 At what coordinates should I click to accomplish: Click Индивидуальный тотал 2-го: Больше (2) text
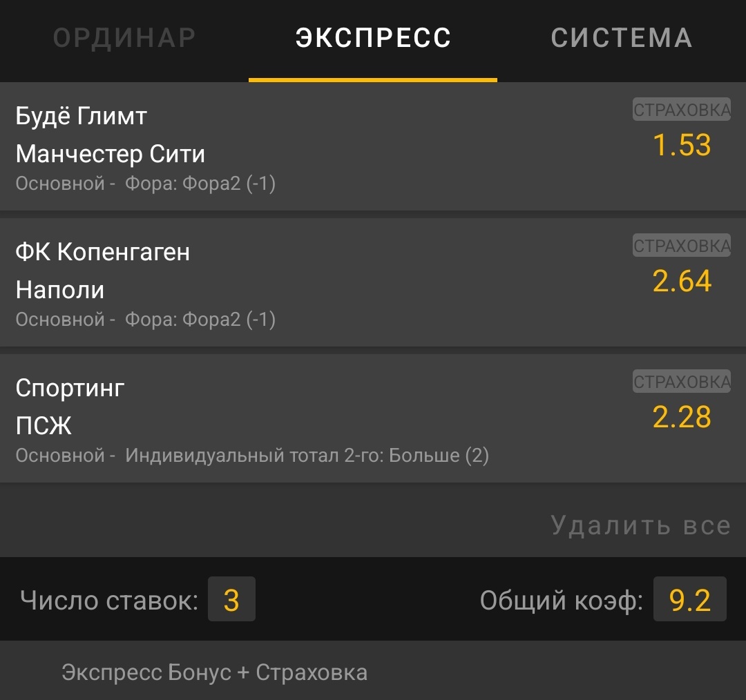pos(307,456)
